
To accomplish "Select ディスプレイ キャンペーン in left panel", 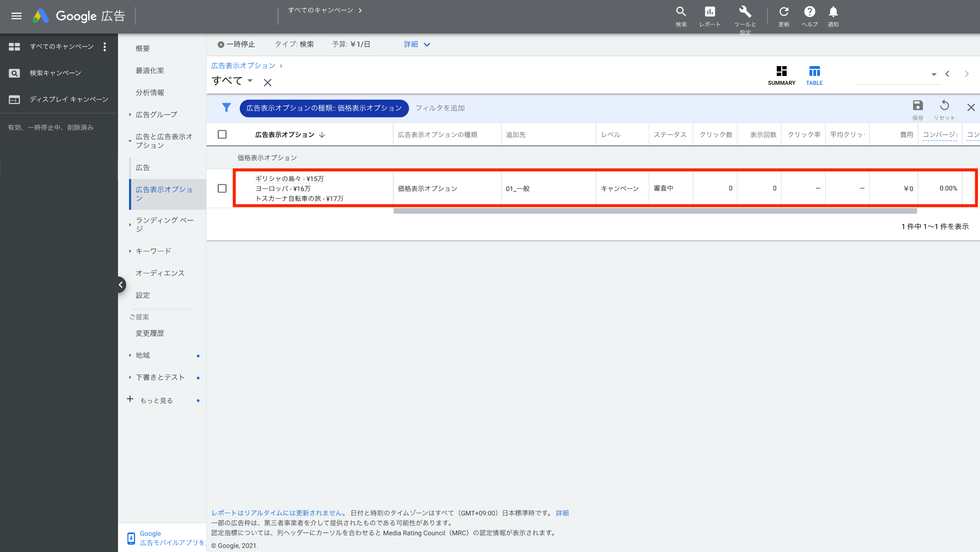I will click(69, 100).
